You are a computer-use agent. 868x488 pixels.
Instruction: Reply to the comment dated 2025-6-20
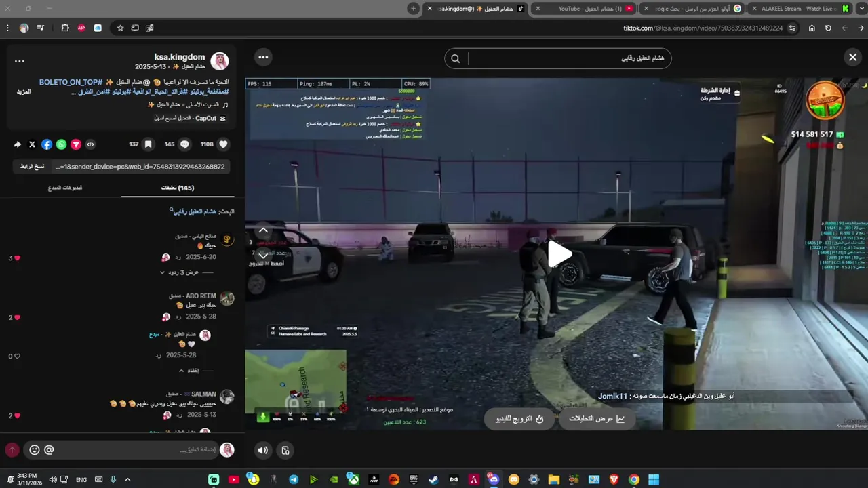[x=178, y=258]
